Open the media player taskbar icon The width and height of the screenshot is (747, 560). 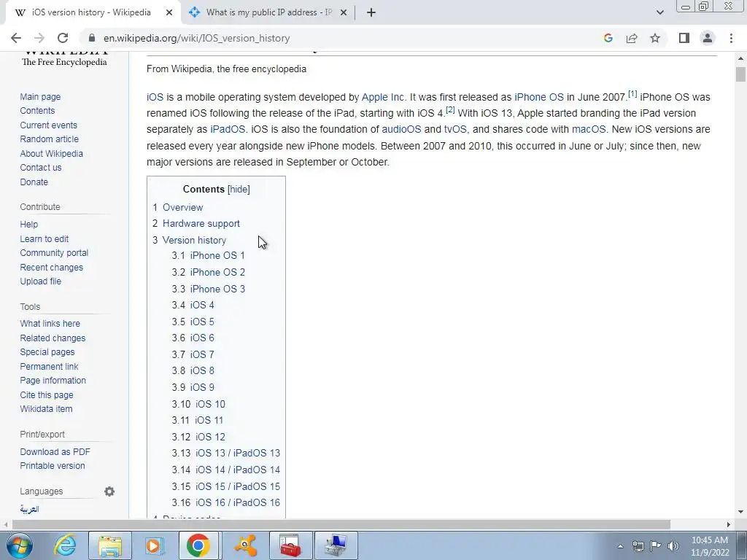pos(155,545)
